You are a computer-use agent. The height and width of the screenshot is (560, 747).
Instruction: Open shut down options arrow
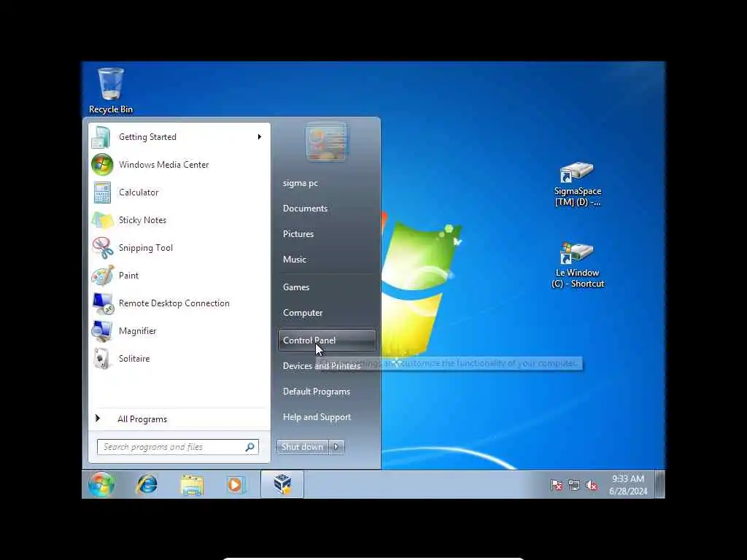tap(336, 447)
